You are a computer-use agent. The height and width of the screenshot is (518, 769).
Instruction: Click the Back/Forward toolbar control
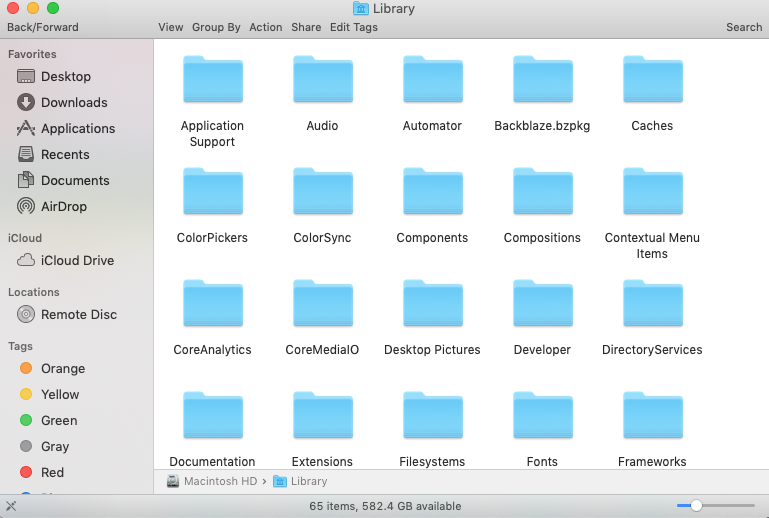pos(43,27)
